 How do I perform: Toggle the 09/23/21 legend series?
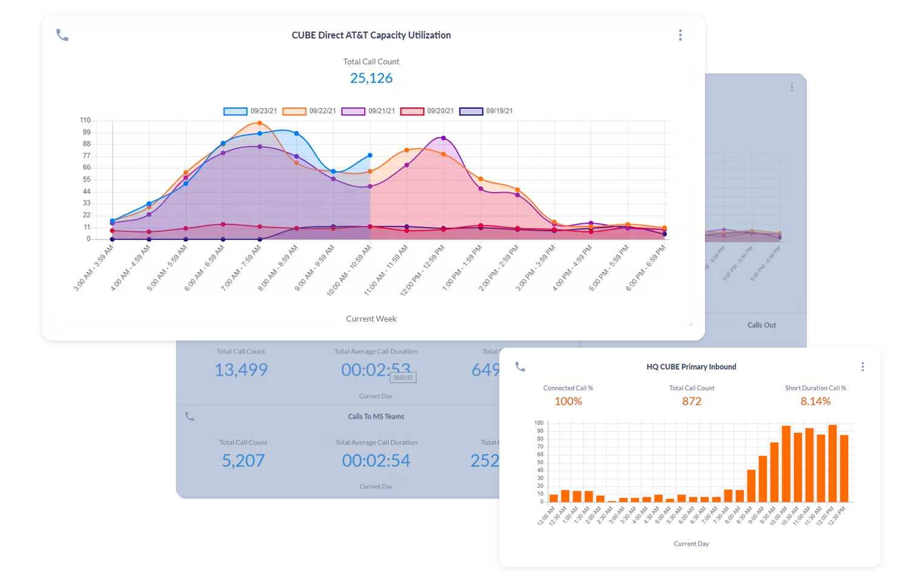(x=250, y=111)
